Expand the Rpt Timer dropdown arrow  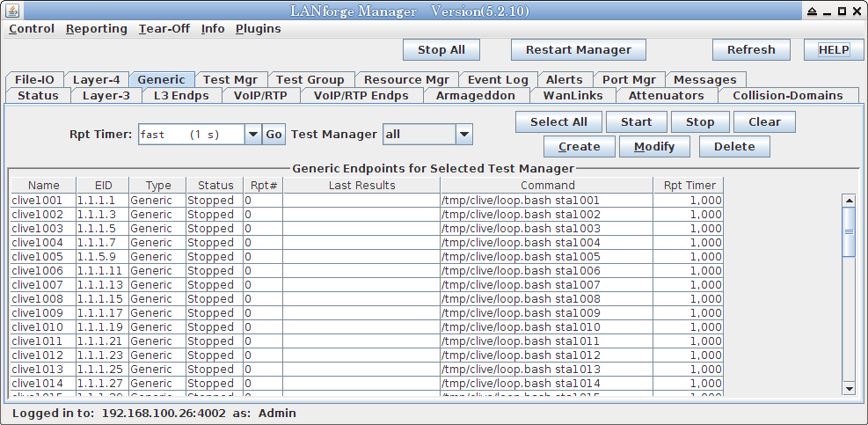253,134
